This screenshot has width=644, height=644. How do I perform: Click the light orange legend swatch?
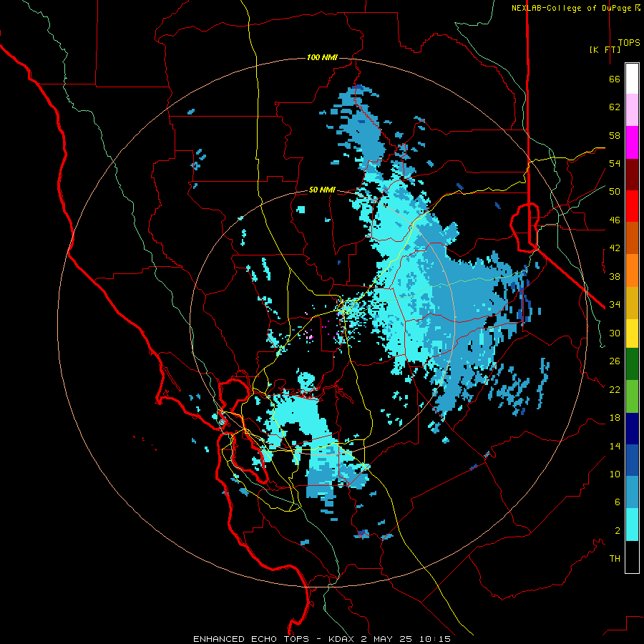632,270
